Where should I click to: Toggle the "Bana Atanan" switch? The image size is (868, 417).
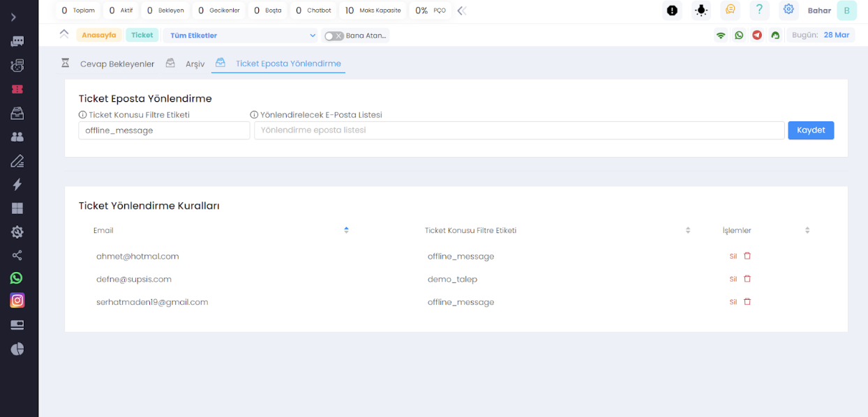point(334,36)
